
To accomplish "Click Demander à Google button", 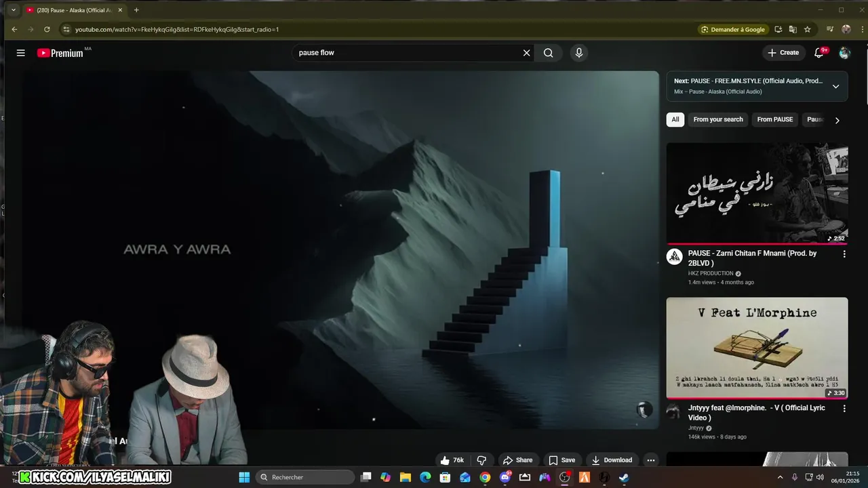I will 732,29.
